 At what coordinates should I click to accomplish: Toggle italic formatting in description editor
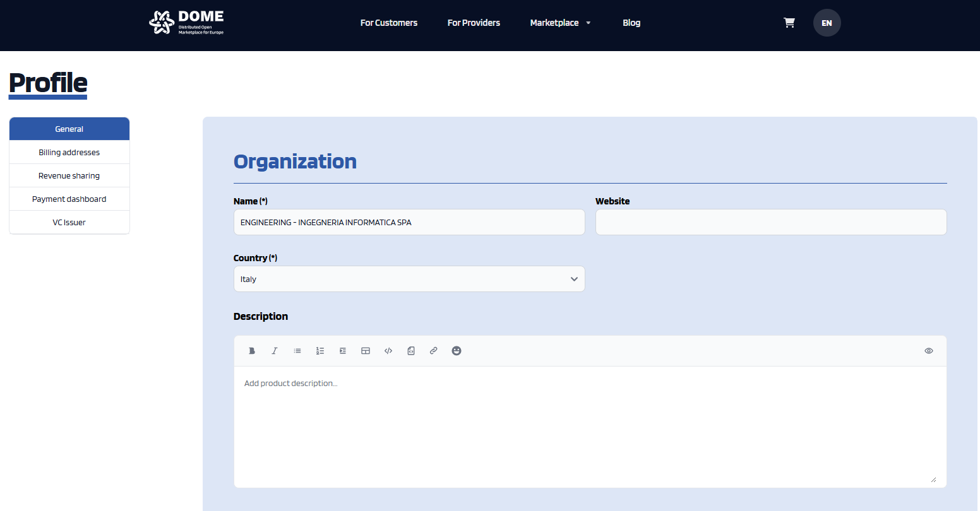275,351
